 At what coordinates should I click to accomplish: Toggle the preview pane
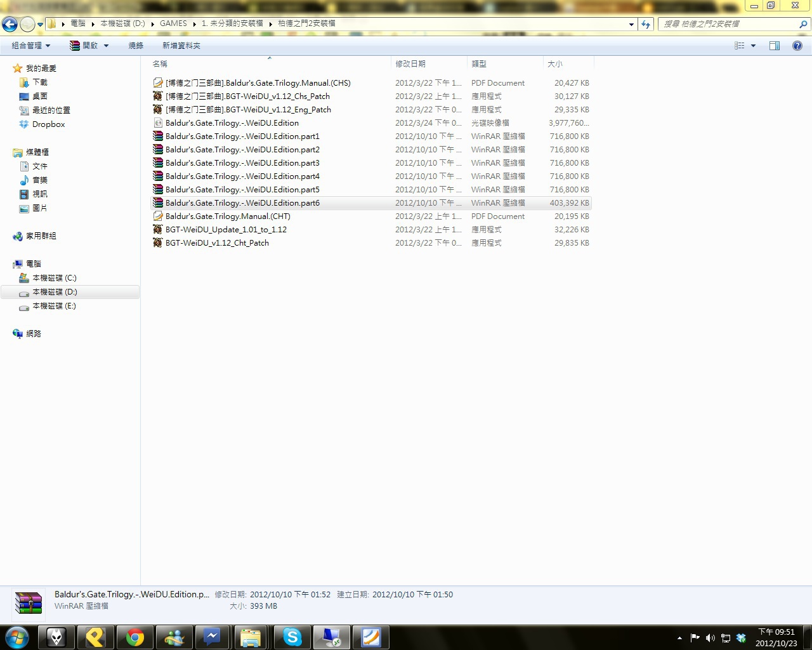click(774, 46)
